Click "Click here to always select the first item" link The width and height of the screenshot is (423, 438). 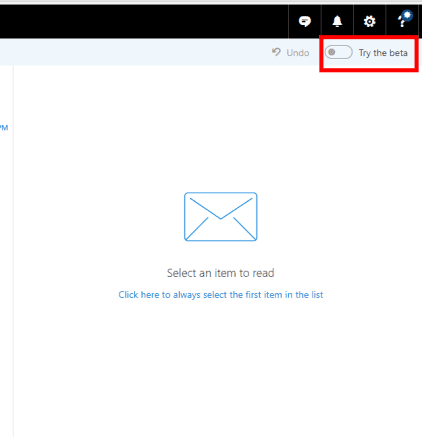pos(221,295)
